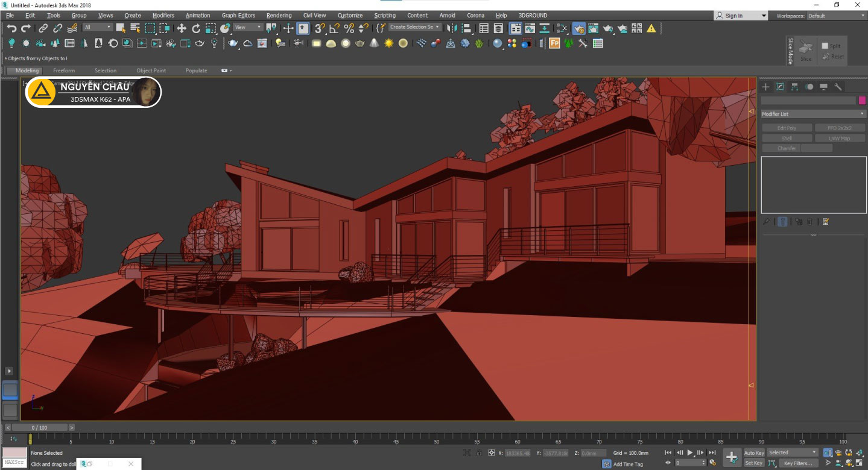This screenshot has width=868, height=470.
Task: Open the Rendering menu
Action: [x=279, y=15]
